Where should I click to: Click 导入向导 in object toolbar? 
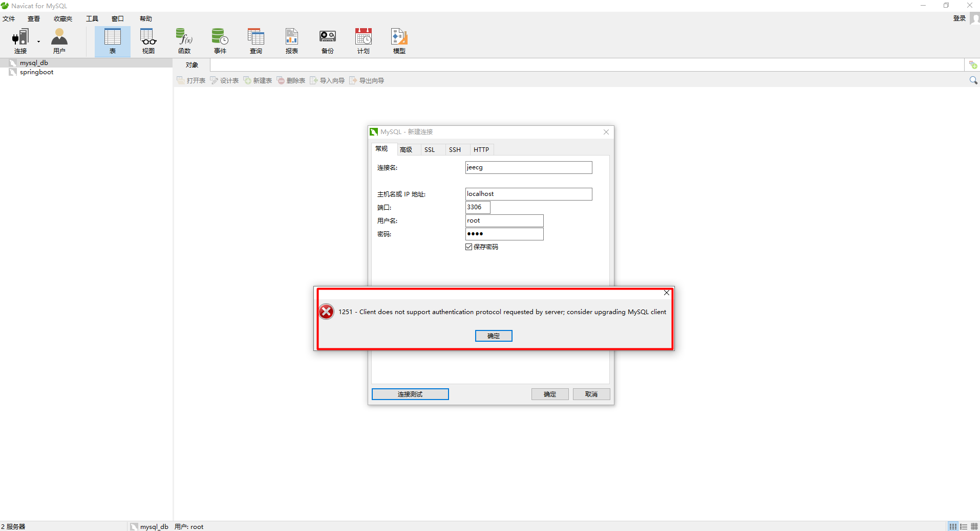tap(327, 81)
